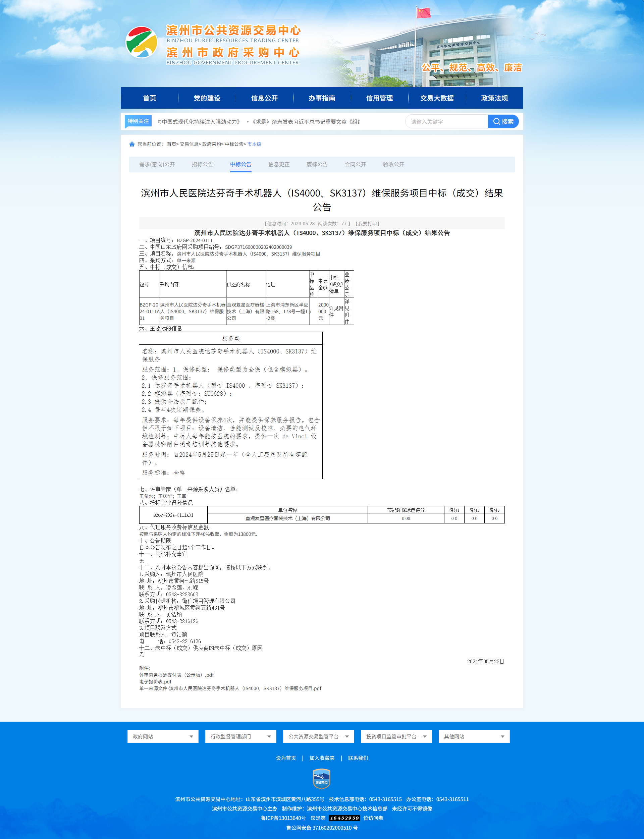Click 节能环保绿色得分 column header
Viewport: 644px width, 839px height.
[x=406, y=510]
